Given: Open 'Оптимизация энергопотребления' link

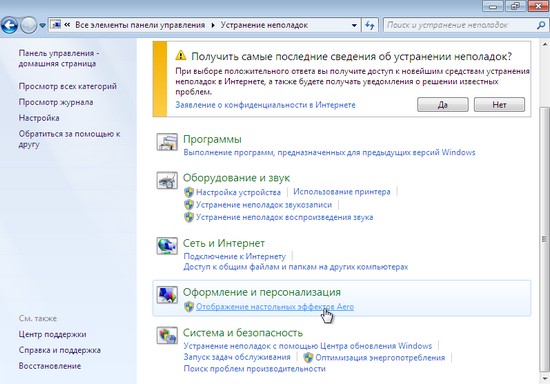Looking at the screenshot, I should click(380, 358).
